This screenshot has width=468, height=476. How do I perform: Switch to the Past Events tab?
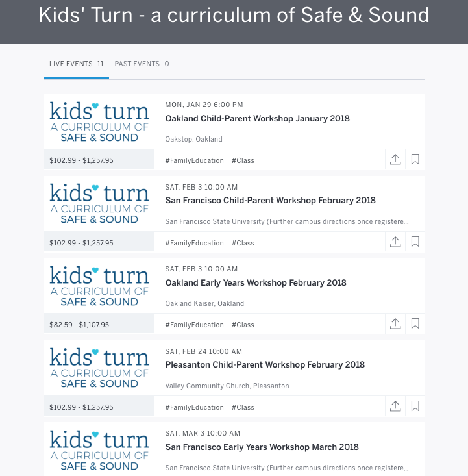142,64
